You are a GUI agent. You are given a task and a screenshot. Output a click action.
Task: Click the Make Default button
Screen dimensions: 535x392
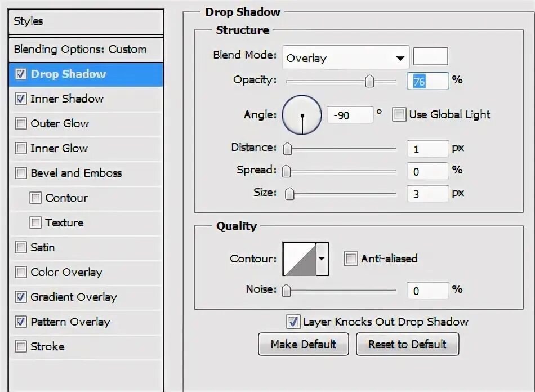(304, 344)
